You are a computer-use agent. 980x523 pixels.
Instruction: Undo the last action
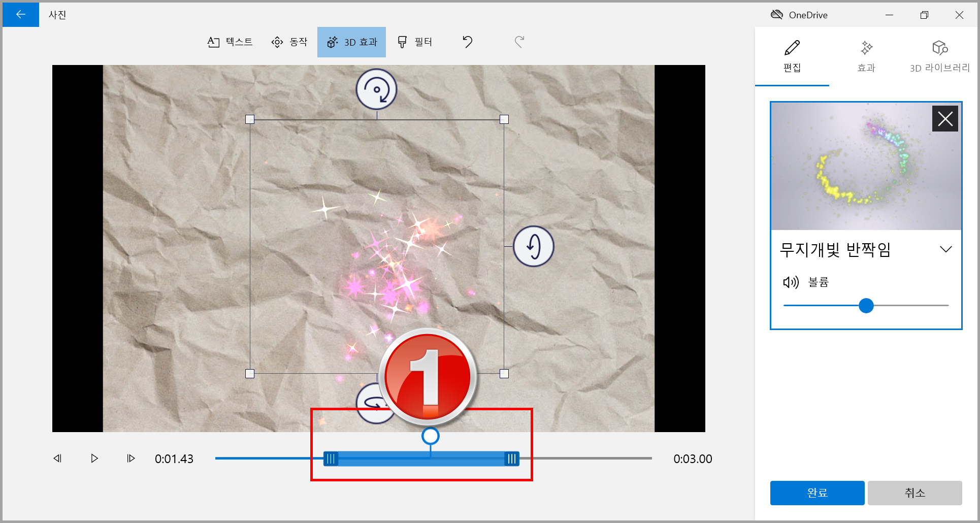click(468, 42)
